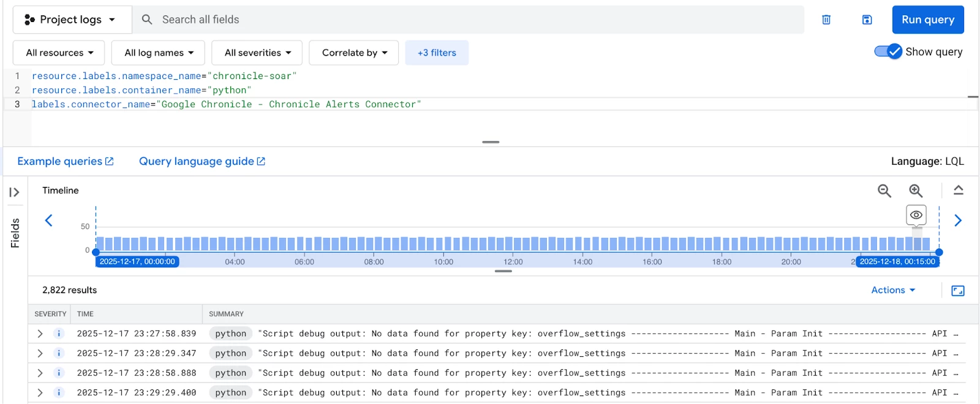Click python chip in 23:28:58.888 row
980x404 pixels.
pos(230,373)
